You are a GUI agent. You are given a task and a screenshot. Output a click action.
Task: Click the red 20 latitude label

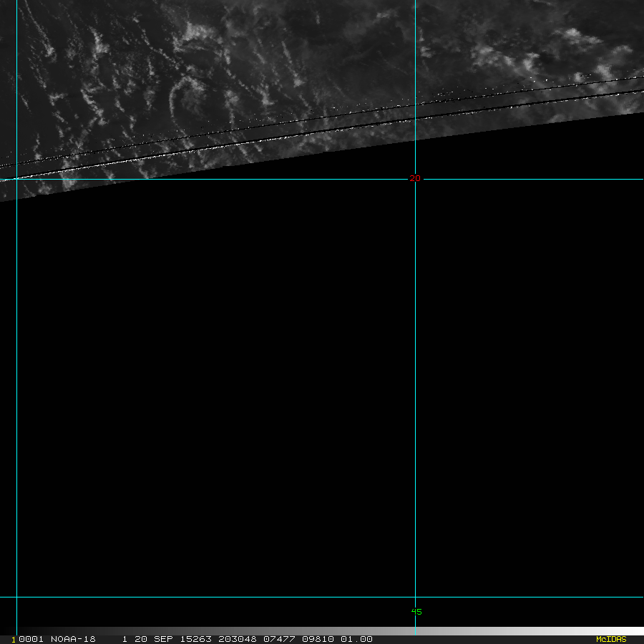(x=414, y=179)
